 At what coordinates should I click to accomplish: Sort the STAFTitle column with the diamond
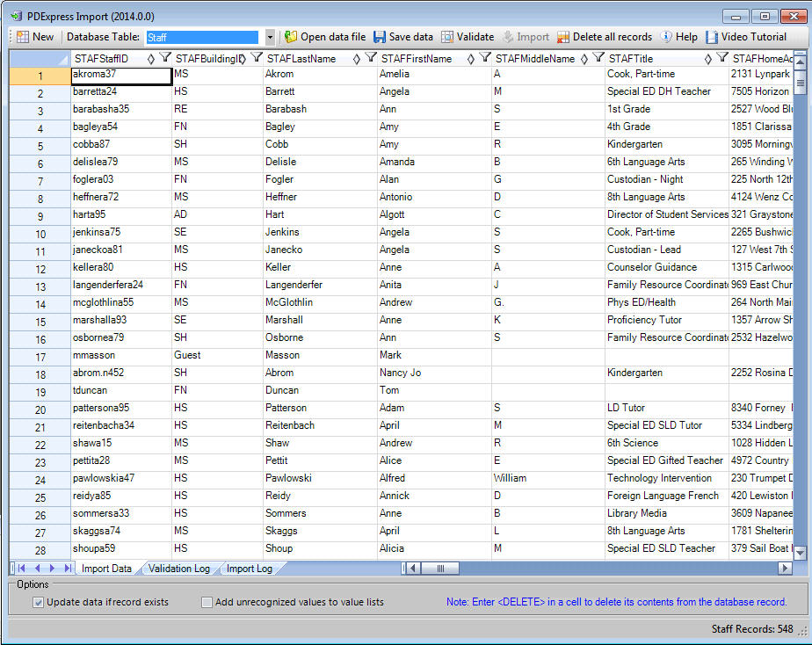pos(708,59)
